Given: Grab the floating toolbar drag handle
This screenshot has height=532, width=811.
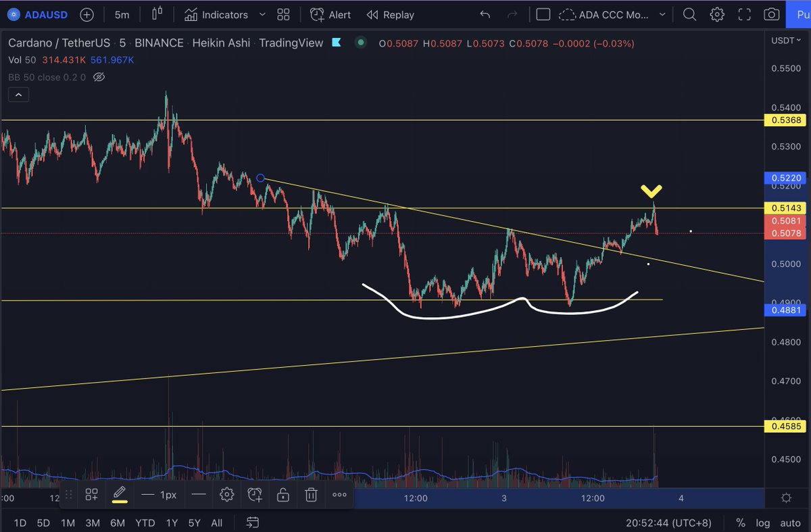Looking at the screenshot, I should (x=68, y=495).
